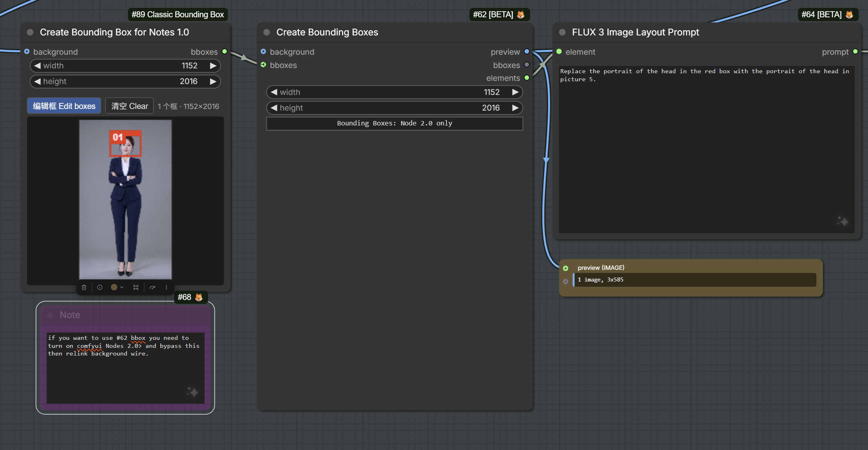Bypass the selected node with curved arrow icon

point(152,287)
